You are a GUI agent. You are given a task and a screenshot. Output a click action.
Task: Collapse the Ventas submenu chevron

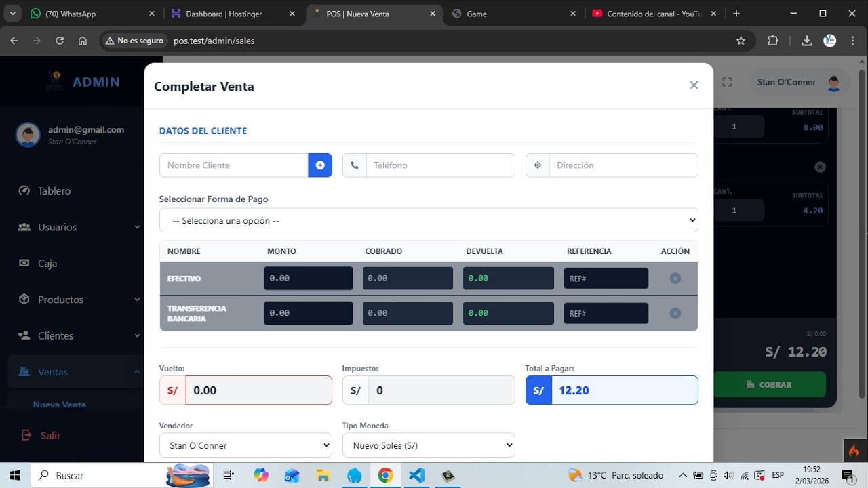(137, 371)
